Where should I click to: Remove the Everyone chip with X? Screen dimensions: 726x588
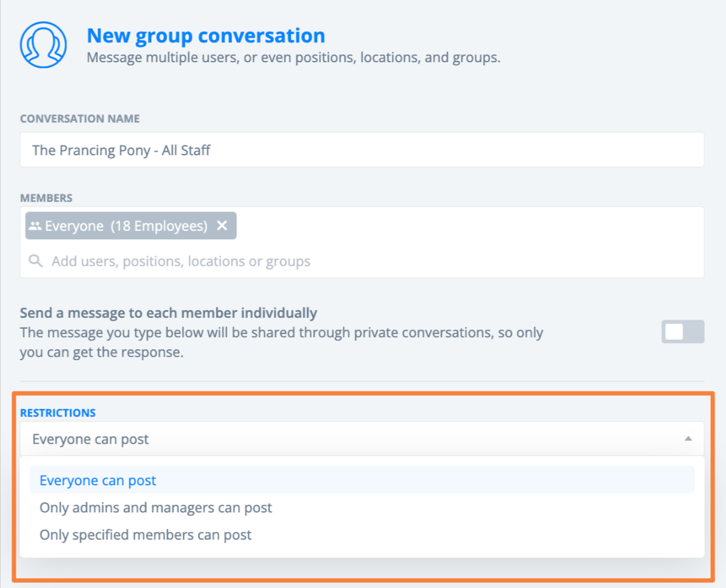[222, 225]
